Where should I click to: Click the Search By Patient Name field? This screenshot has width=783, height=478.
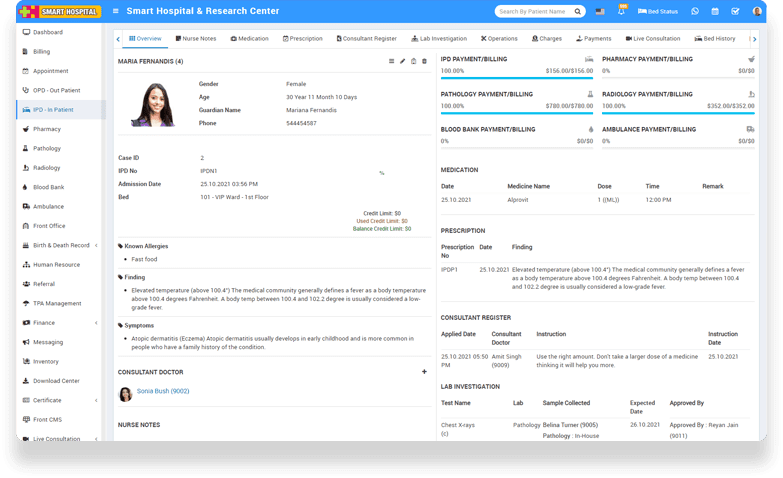[x=531, y=12]
